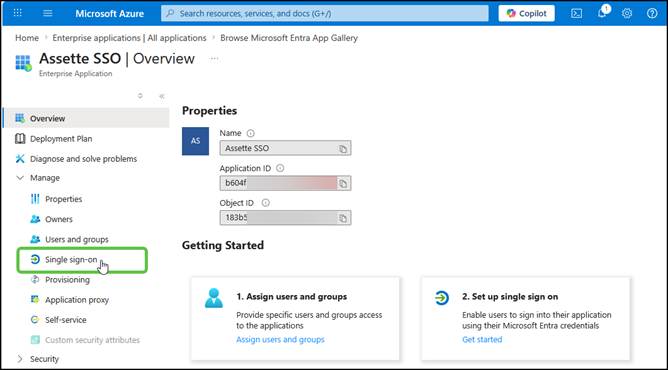The height and width of the screenshot is (370, 668).
Task: Click the '2. Set up single sign on' heading
Action: coord(510,297)
